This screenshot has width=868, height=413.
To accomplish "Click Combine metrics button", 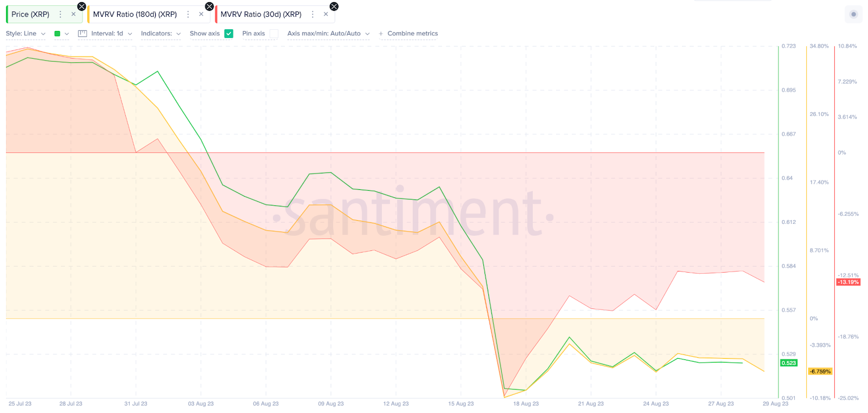I will pos(409,34).
